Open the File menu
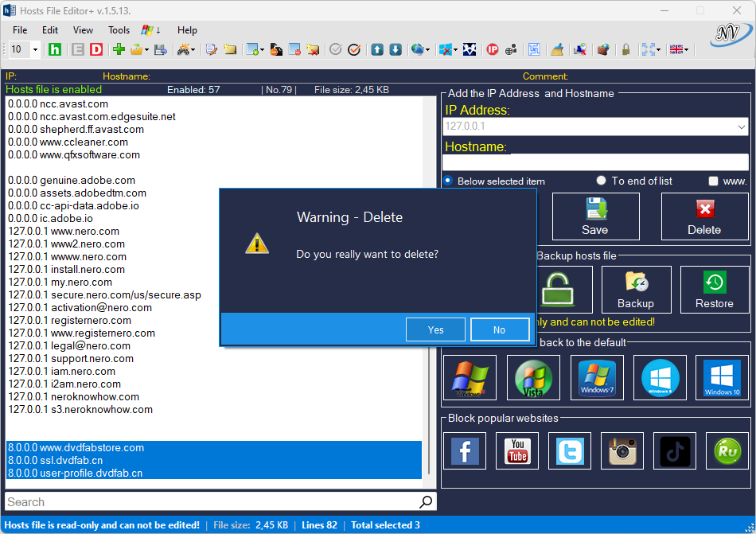The height and width of the screenshot is (534, 756). 20,30
